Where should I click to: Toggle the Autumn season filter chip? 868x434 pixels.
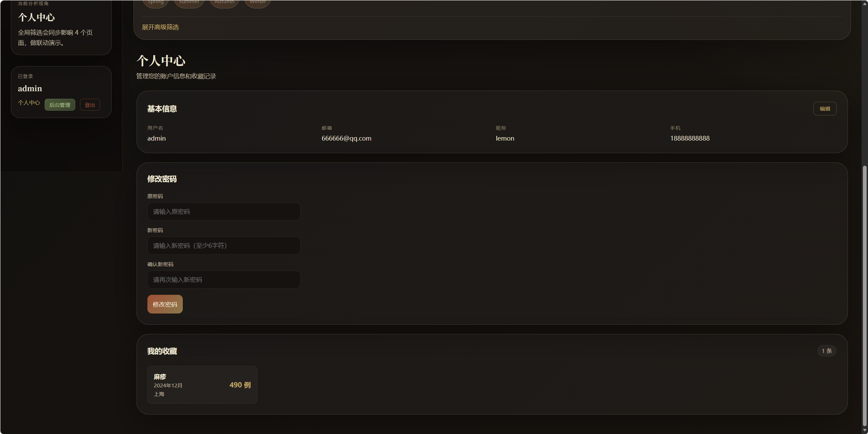224,3
